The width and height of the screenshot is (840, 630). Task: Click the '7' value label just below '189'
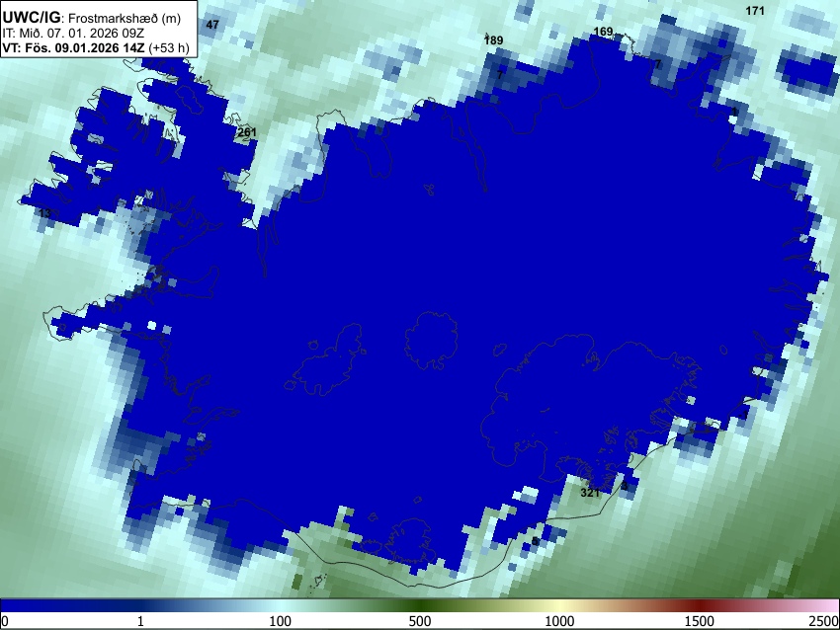(x=500, y=75)
